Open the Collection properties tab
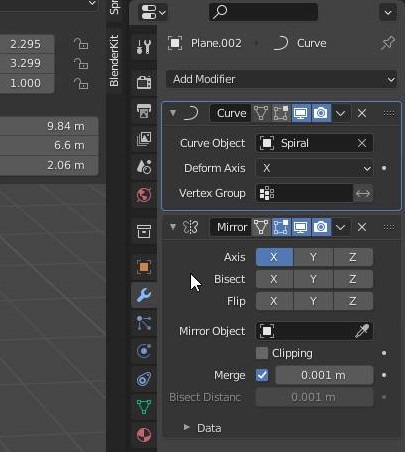The image size is (405, 452). pos(144,231)
